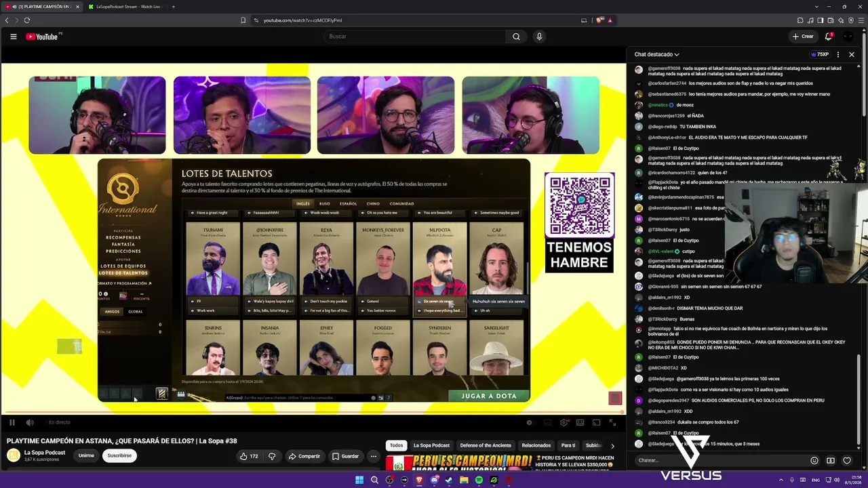Enter fullscreen video mode
The width and height of the screenshot is (868, 488).
point(612,422)
